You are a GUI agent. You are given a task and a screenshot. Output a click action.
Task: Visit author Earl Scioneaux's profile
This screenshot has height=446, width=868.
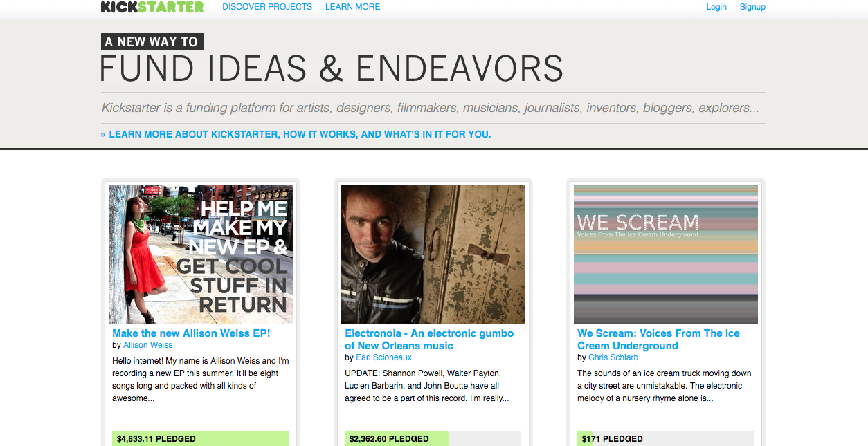pyautogui.click(x=383, y=357)
